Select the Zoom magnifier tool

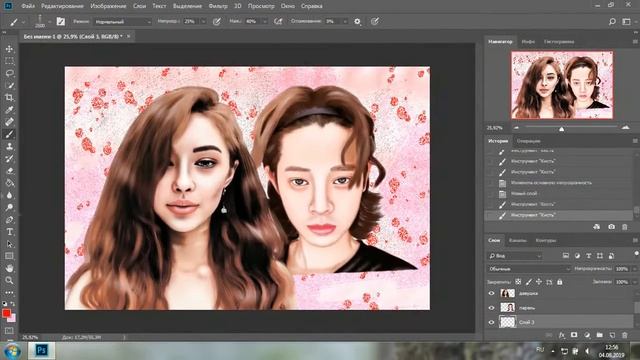9,280
